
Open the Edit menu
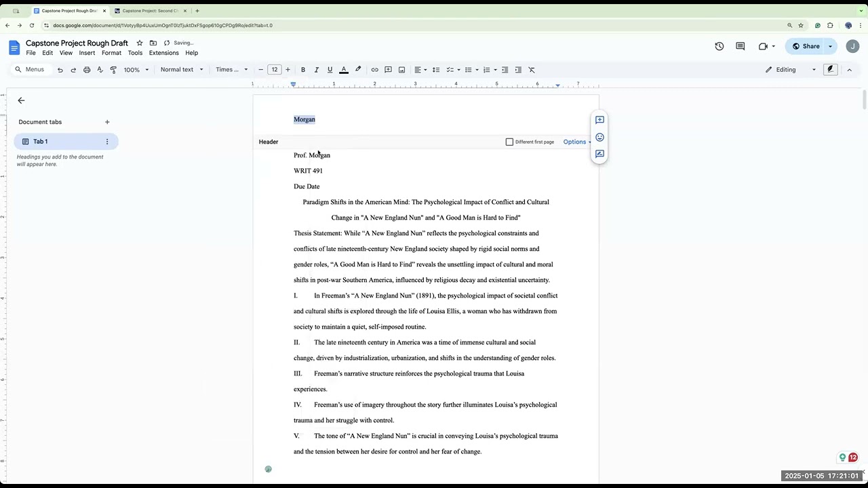tap(47, 53)
